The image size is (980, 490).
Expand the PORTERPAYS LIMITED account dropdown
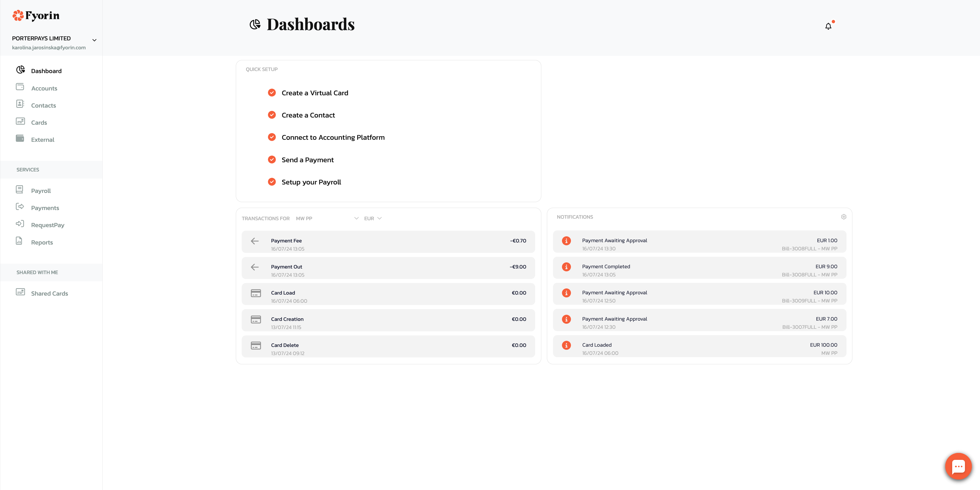tap(94, 39)
